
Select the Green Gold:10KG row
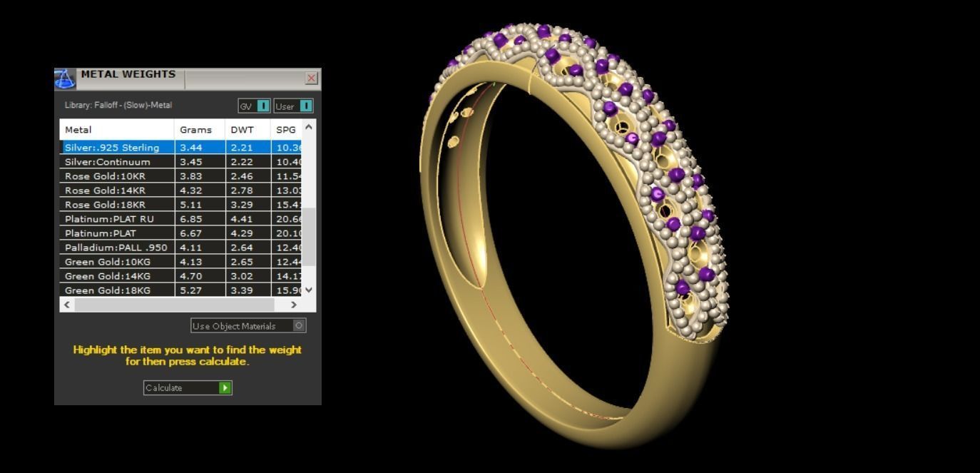pyautogui.click(x=180, y=261)
